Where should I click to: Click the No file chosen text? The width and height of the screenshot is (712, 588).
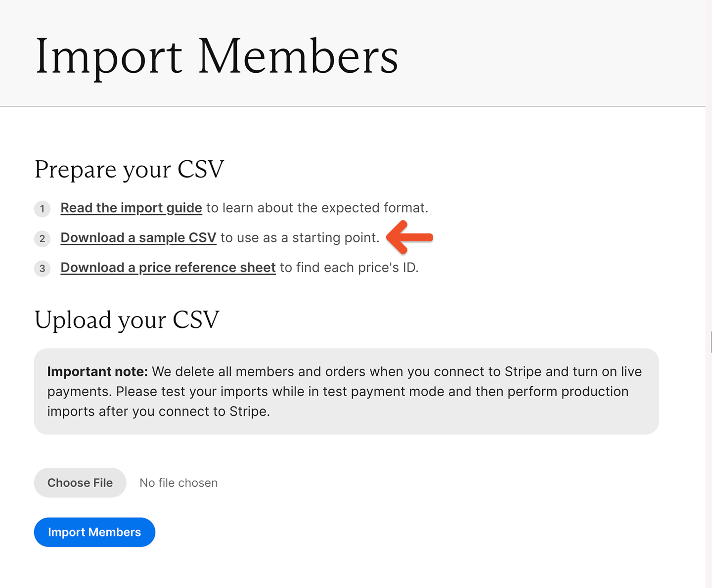point(178,483)
